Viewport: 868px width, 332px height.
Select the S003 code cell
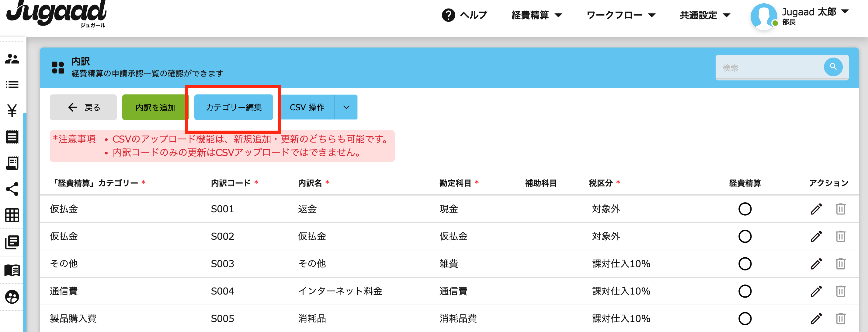click(222, 263)
